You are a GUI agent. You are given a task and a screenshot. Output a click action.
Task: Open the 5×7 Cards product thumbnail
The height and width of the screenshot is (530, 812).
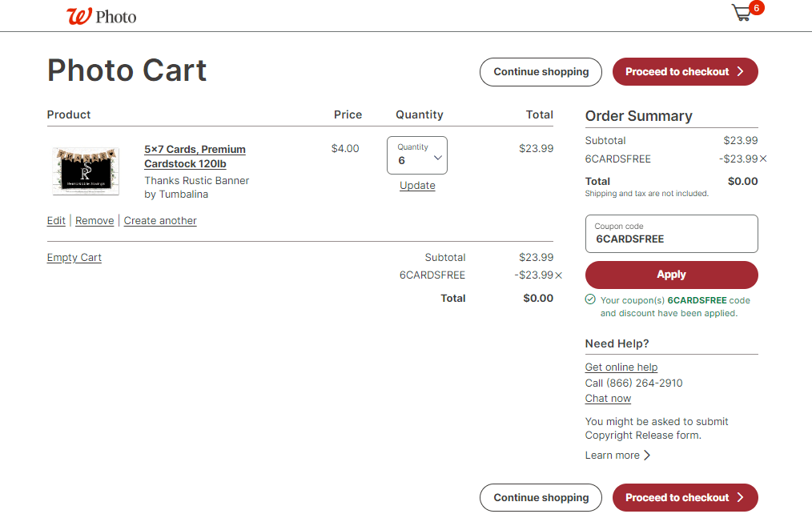tap(86, 170)
